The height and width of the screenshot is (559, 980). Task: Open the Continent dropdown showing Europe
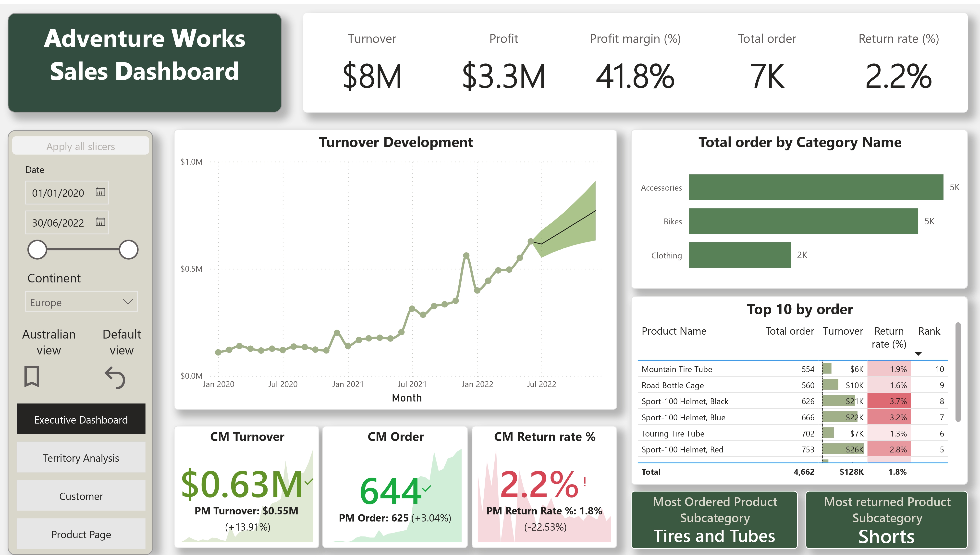click(x=81, y=302)
